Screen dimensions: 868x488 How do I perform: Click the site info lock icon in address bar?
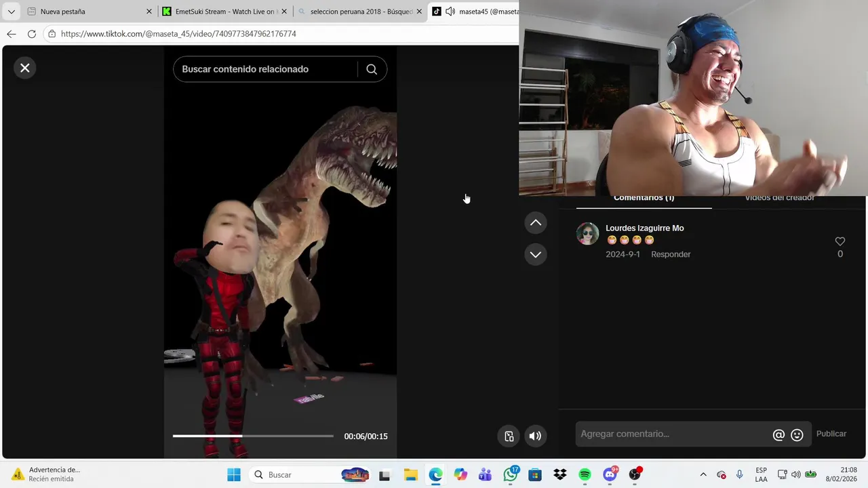pyautogui.click(x=52, y=34)
